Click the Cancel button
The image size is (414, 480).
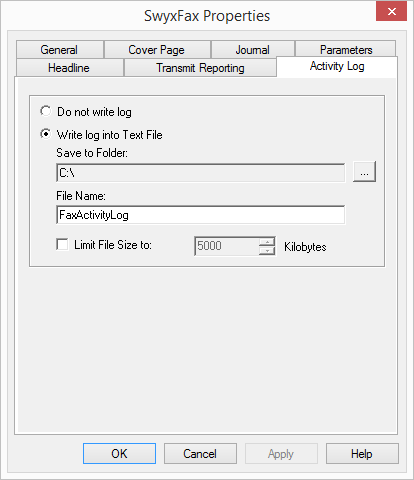click(200, 453)
